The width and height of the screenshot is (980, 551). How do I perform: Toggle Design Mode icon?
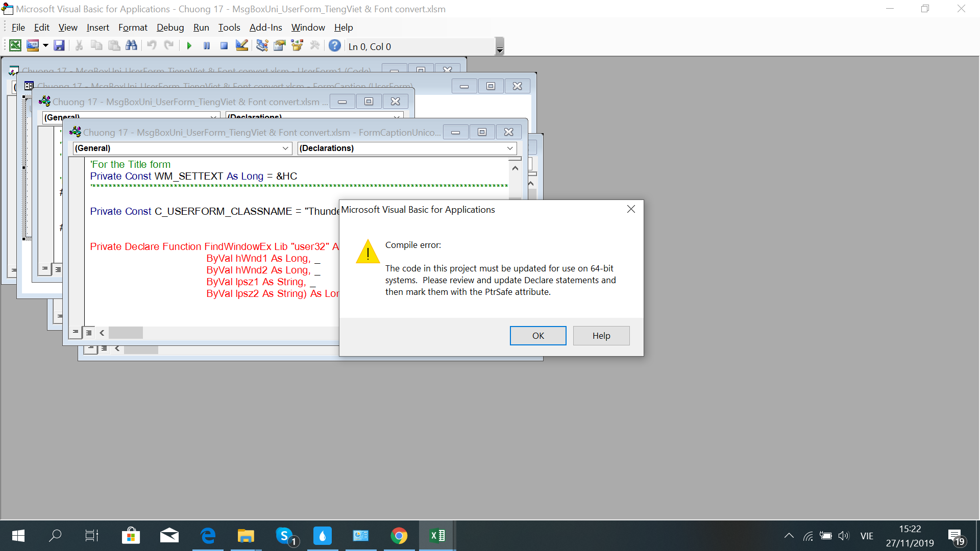(x=242, y=46)
